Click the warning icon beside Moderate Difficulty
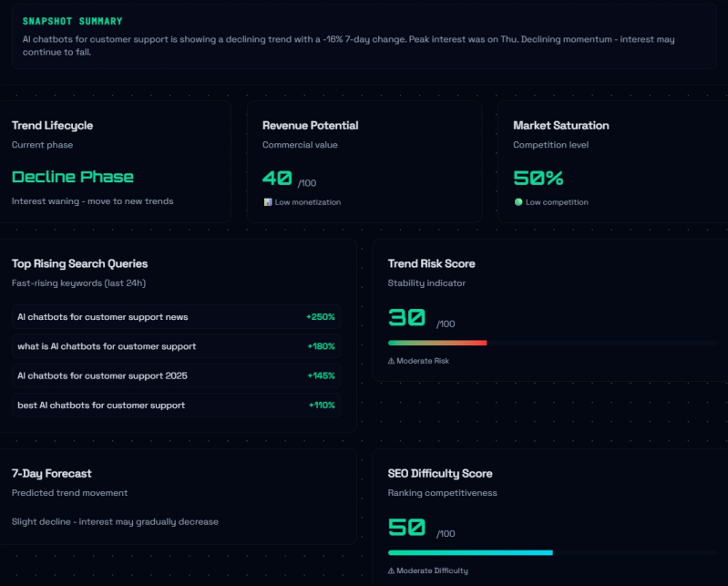Screen dimensions: 728x586 click(x=391, y=571)
